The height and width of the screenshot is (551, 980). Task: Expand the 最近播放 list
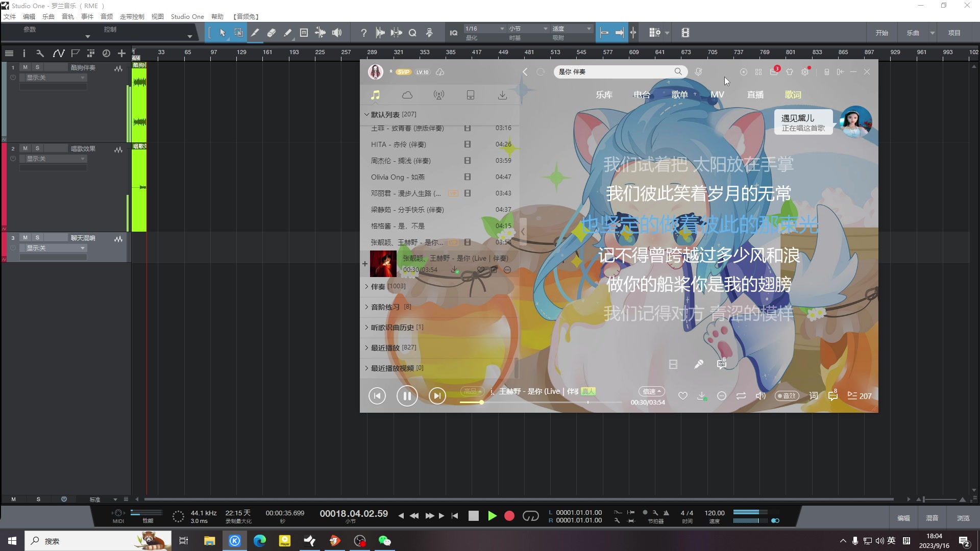click(366, 347)
